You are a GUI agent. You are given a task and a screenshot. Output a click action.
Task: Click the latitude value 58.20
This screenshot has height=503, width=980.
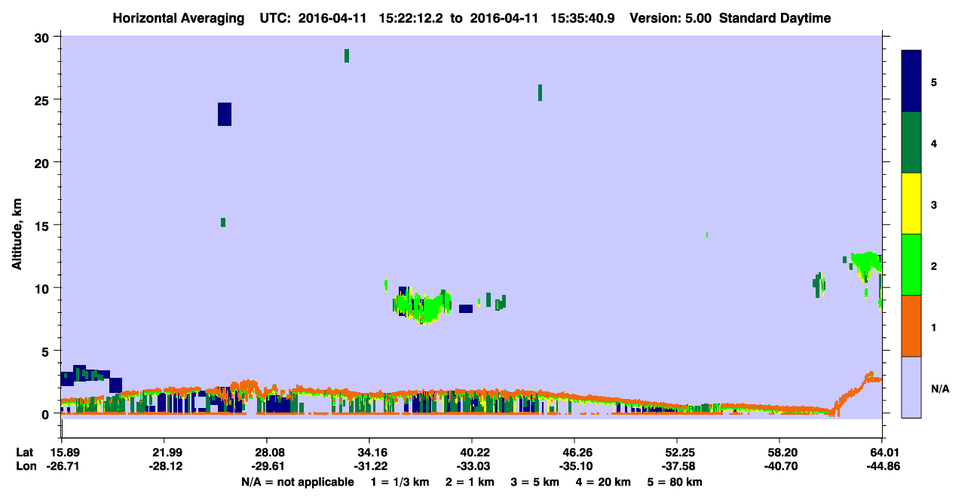pyautogui.click(x=779, y=452)
